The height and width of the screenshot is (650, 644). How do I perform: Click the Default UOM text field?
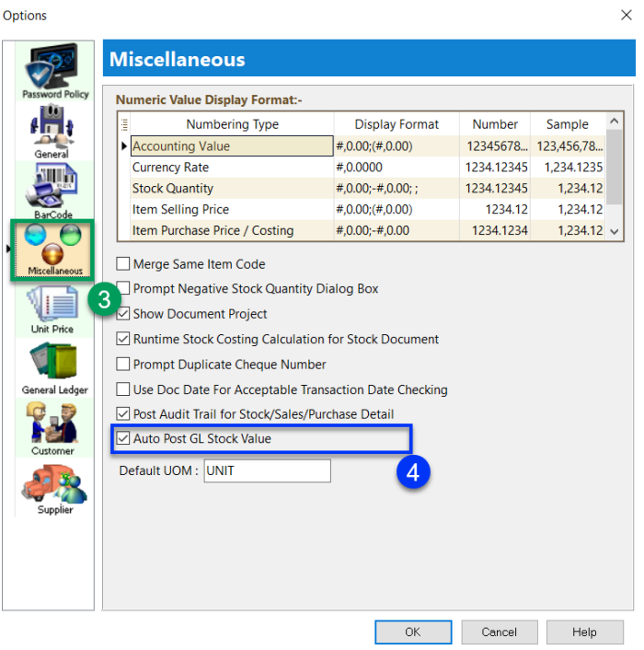[266, 470]
